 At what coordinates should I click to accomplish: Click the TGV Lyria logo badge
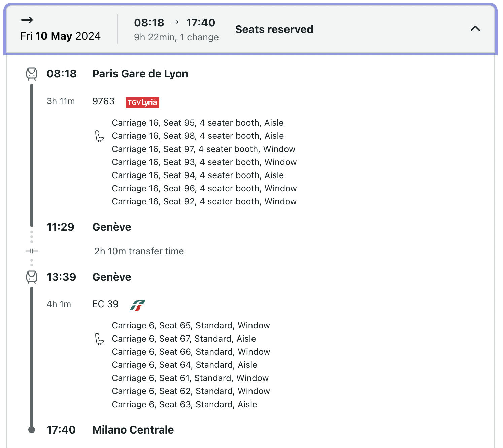pos(142,102)
